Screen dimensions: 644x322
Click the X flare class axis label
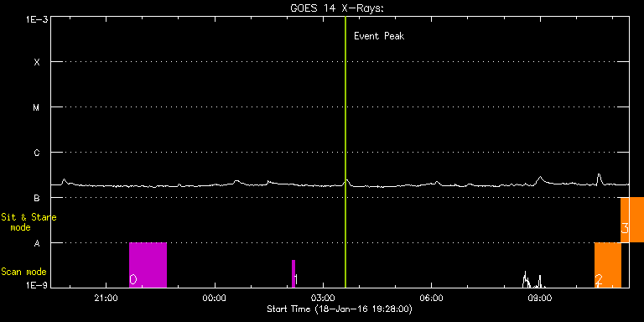(37, 62)
